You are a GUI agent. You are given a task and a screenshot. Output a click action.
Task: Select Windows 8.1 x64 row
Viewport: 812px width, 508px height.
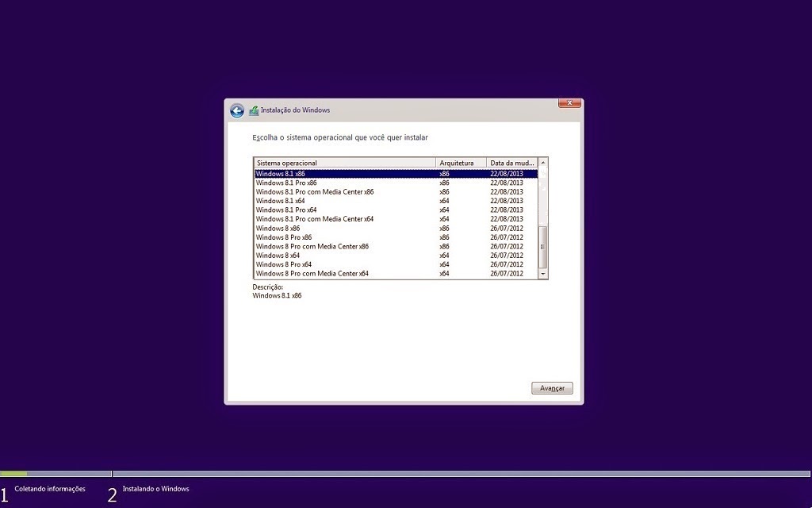(396, 201)
